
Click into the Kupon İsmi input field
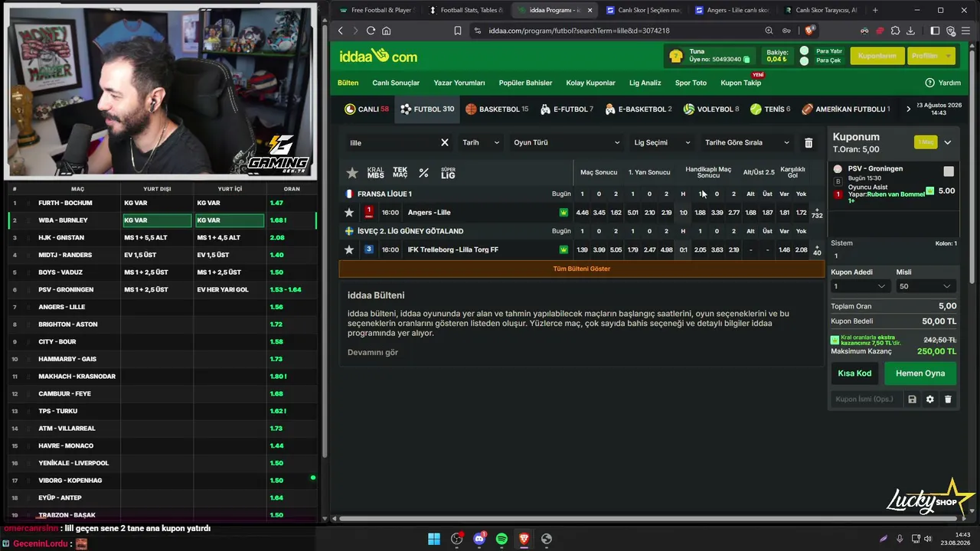pyautogui.click(x=865, y=399)
